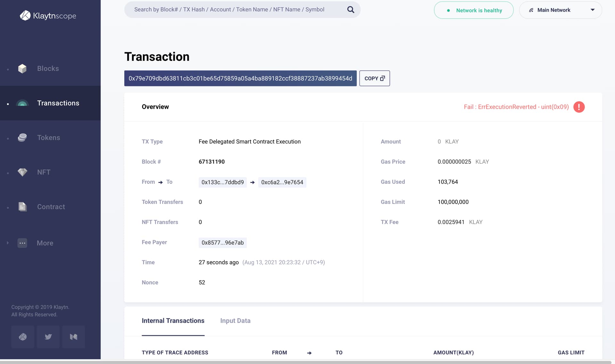Expand the Main Network dropdown
Viewport: 615px width, 364px height.
(560, 10)
